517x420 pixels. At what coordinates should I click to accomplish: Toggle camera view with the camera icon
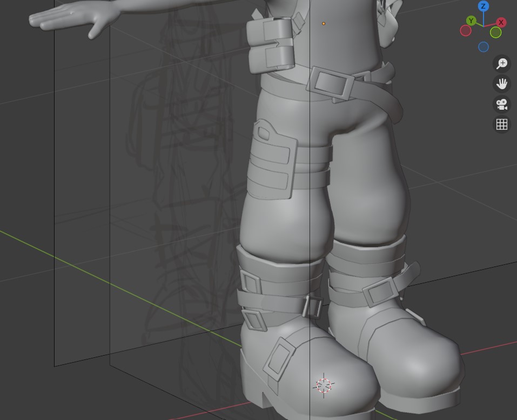coord(501,104)
